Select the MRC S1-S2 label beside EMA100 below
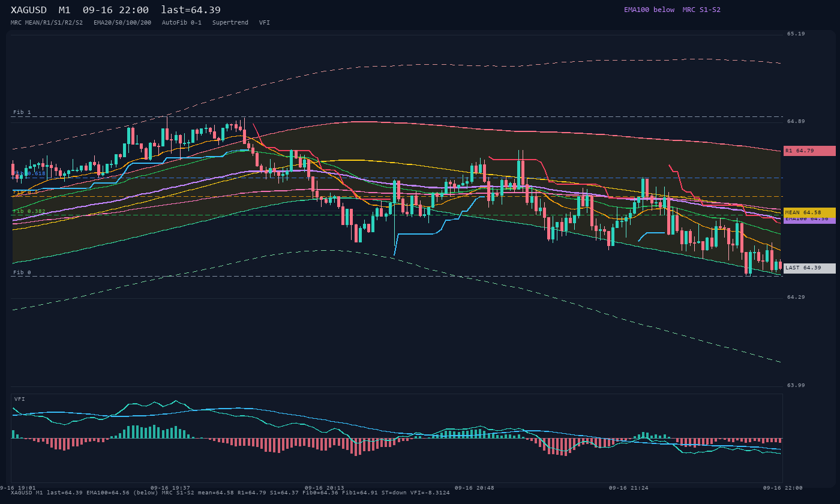 [x=701, y=10]
